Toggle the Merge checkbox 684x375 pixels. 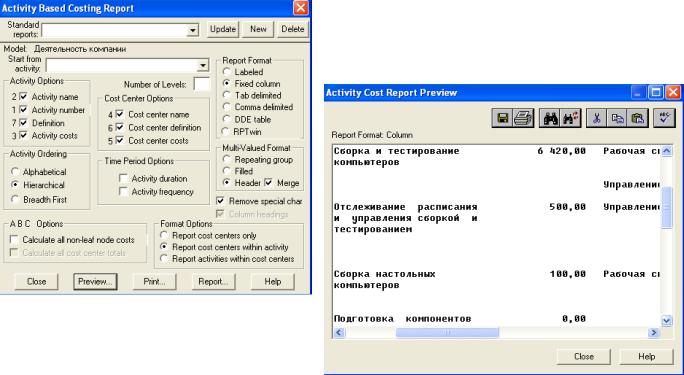[269, 183]
